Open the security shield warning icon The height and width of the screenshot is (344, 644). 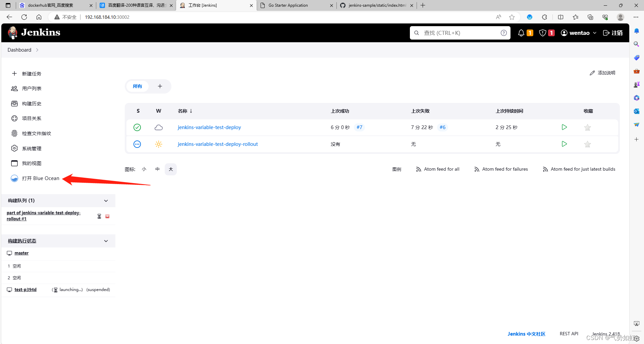pos(542,33)
